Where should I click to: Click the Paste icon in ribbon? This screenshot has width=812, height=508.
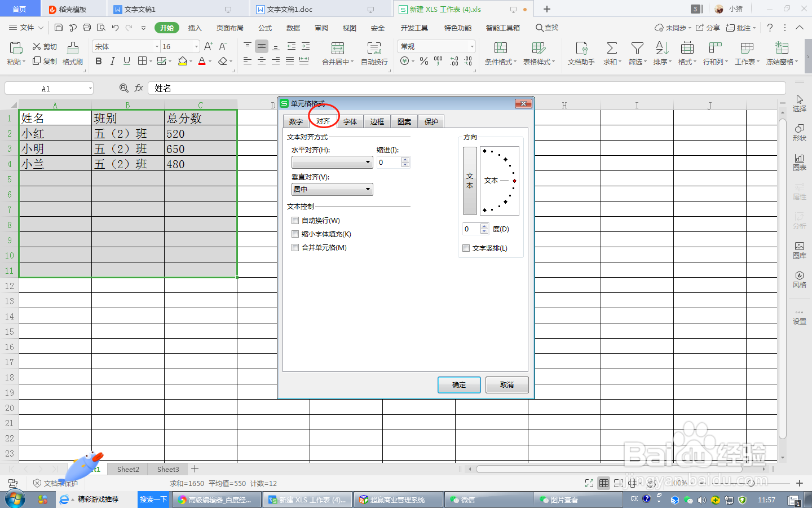[x=16, y=49]
